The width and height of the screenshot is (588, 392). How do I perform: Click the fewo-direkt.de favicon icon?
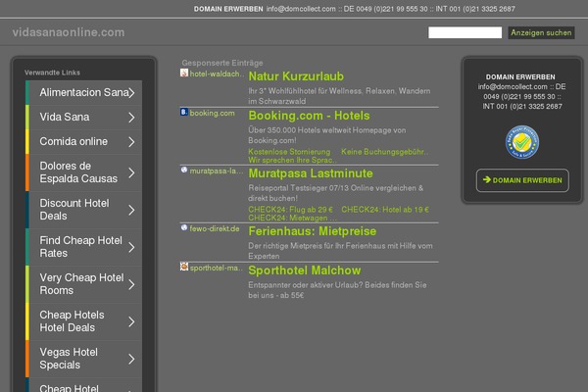[184, 227]
